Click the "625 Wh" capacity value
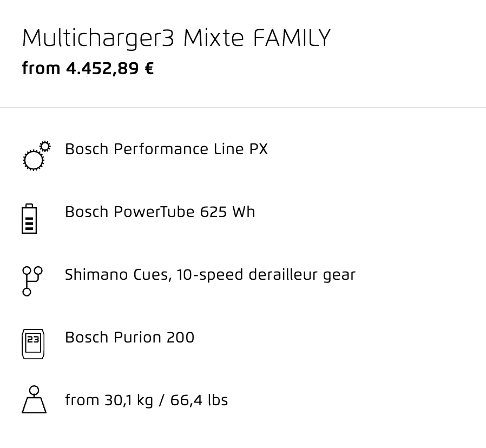This screenshot has height=448, width=486. point(227,212)
